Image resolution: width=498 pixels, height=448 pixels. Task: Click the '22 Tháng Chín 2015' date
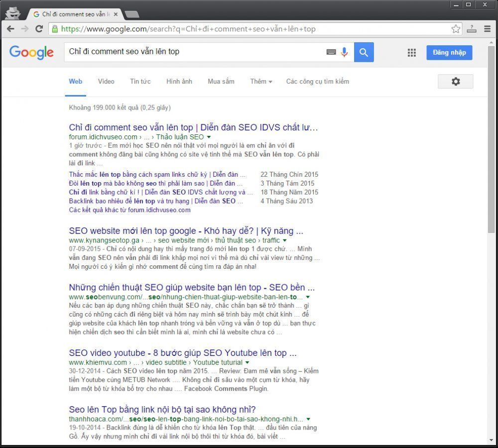(x=289, y=174)
